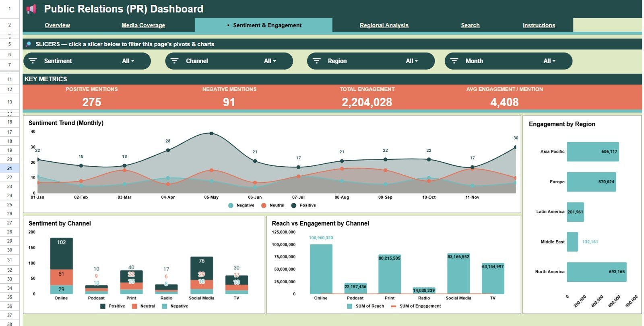Click the magnifier icon in SLICERS bar
The height and width of the screenshot is (326, 644).
coord(28,44)
